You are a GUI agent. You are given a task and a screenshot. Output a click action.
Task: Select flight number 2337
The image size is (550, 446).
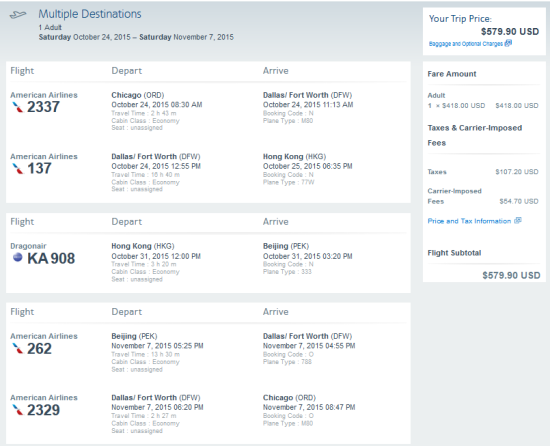43,107
